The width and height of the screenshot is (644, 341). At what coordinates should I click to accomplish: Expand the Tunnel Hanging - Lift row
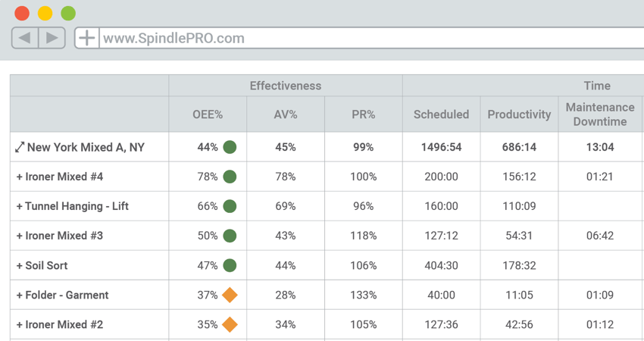pyautogui.click(x=20, y=206)
